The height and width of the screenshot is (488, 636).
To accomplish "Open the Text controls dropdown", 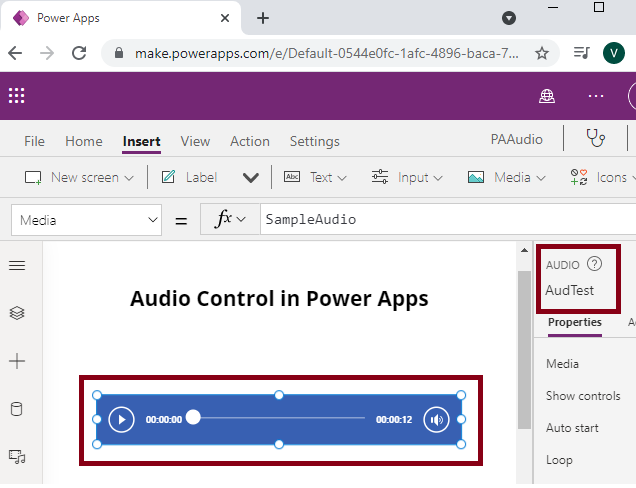I will (315, 178).
